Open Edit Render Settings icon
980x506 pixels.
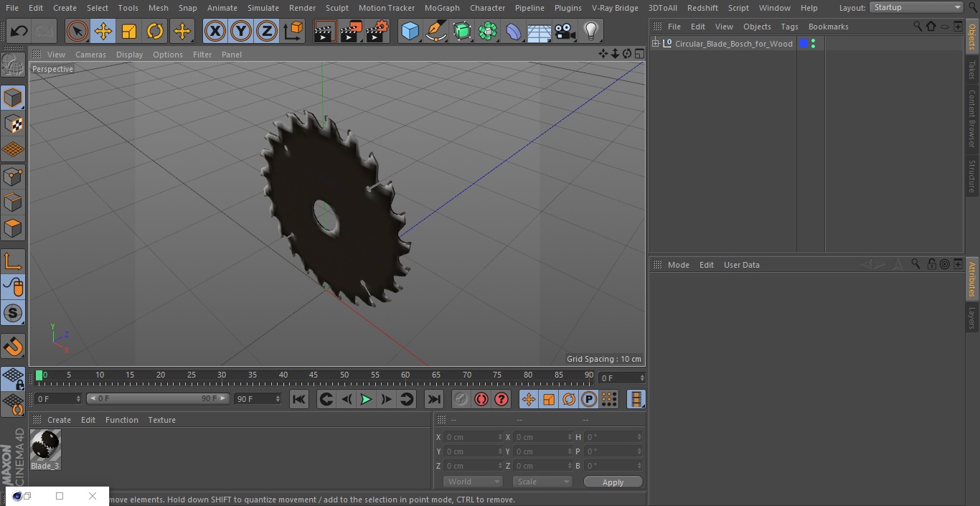(x=377, y=32)
